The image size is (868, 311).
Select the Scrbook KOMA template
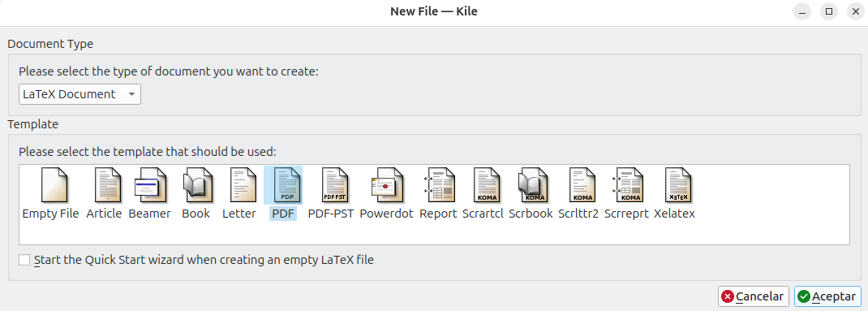(x=532, y=186)
